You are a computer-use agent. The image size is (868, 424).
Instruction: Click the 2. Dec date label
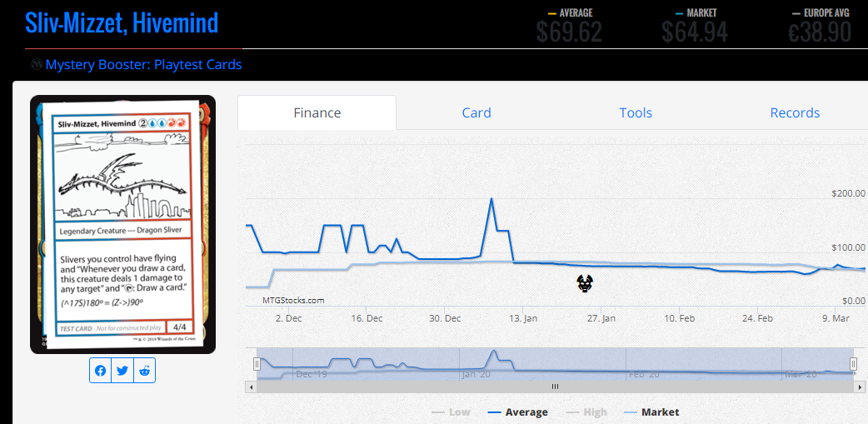[x=289, y=318]
